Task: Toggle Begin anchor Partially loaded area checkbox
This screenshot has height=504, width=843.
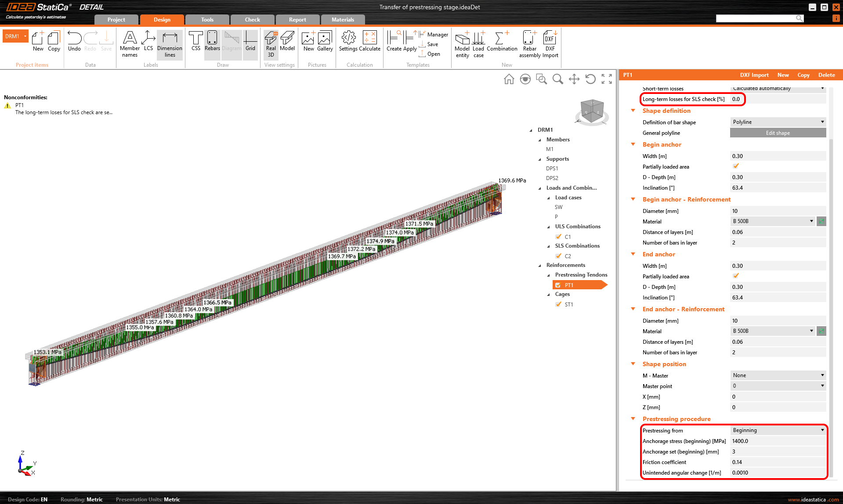Action: 736,166
